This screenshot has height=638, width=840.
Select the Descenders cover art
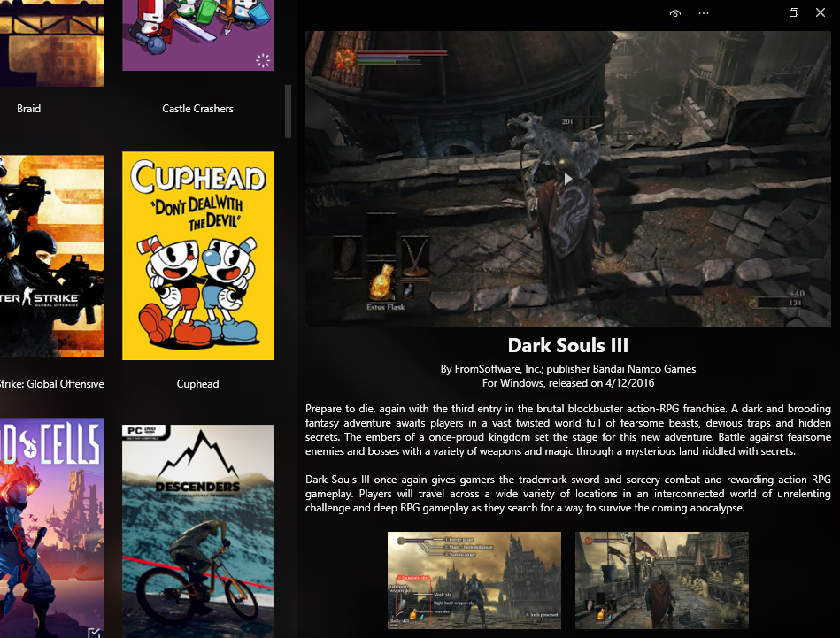coord(197,531)
